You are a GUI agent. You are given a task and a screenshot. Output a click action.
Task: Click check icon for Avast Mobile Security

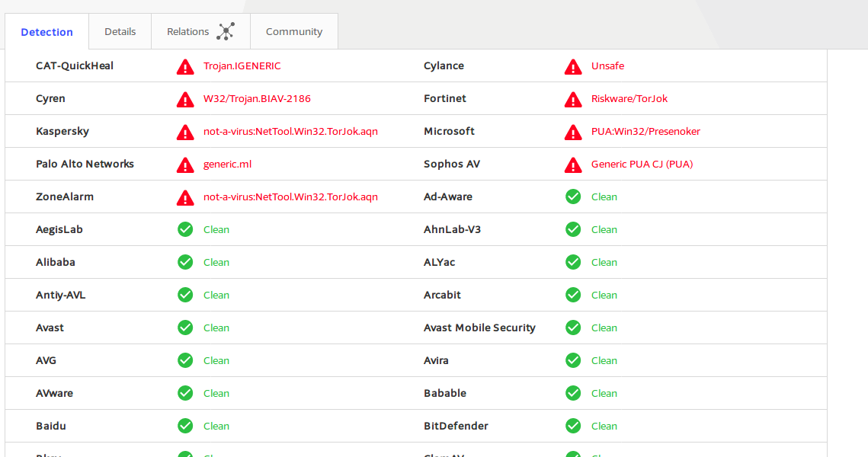[573, 328]
